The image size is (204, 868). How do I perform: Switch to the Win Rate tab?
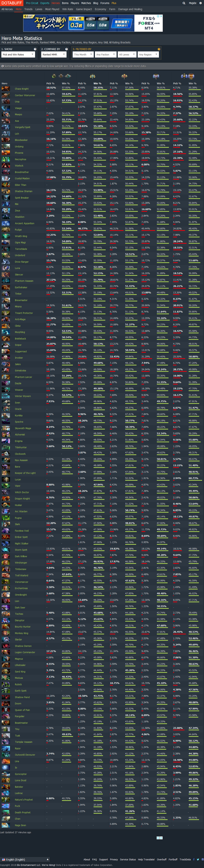tap(67, 9)
